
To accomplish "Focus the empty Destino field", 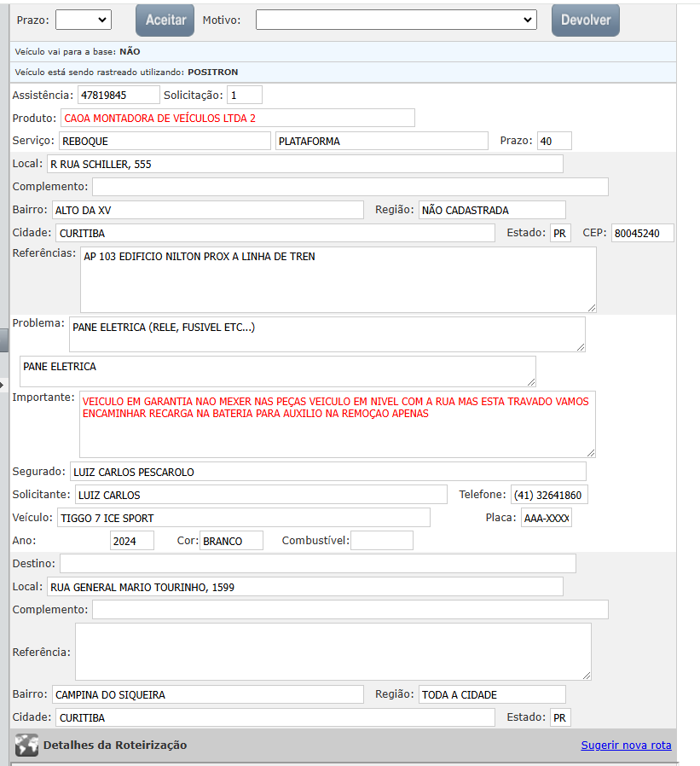I will [317, 563].
